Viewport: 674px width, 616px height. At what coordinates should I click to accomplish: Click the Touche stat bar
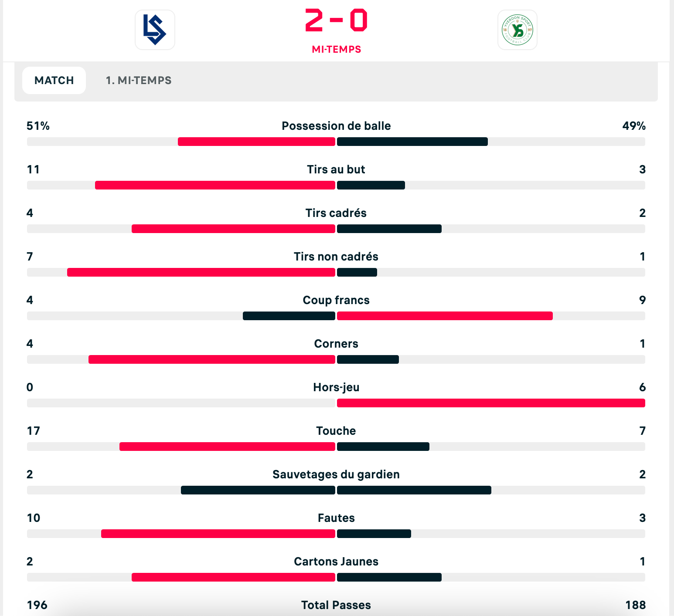point(336,447)
